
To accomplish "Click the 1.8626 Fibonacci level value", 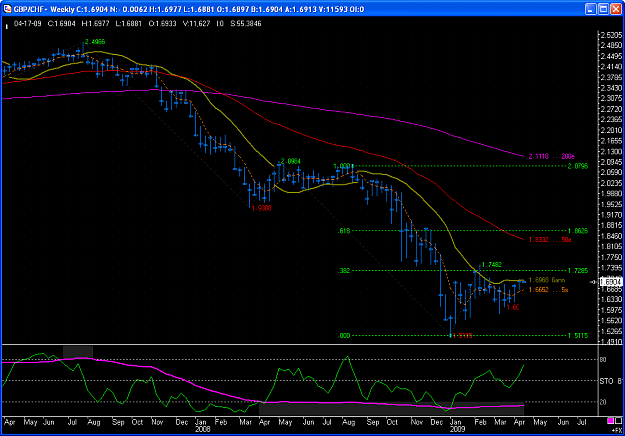I will [578, 231].
